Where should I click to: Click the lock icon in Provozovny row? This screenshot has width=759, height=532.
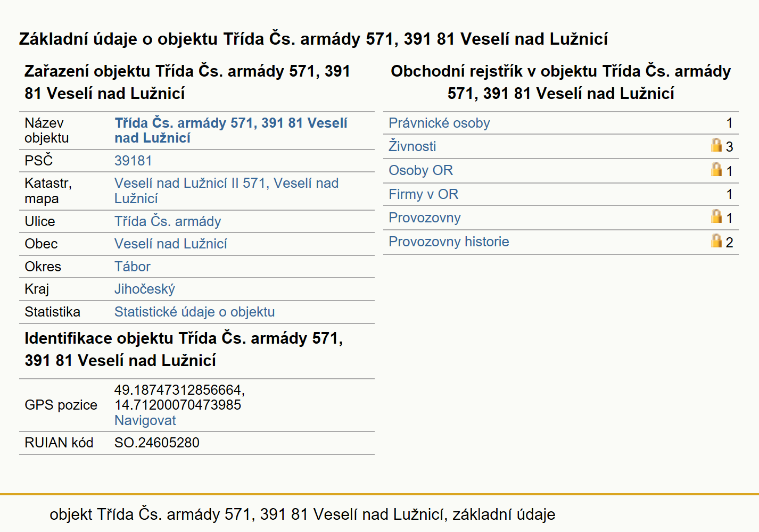click(x=716, y=216)
